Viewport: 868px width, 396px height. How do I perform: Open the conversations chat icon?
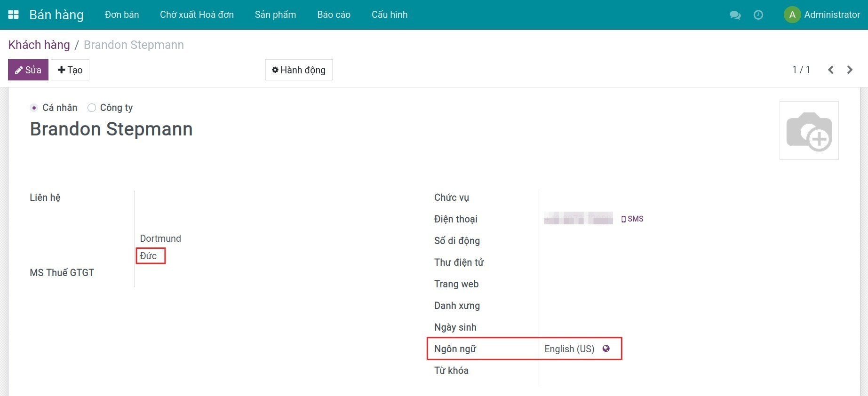click(735, 15)
